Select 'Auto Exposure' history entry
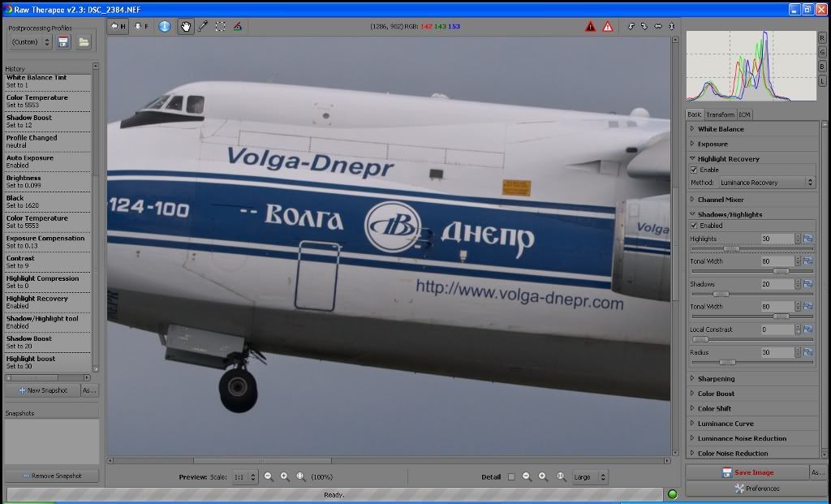This screenshot has width=831, height=504. click(48, 162)
